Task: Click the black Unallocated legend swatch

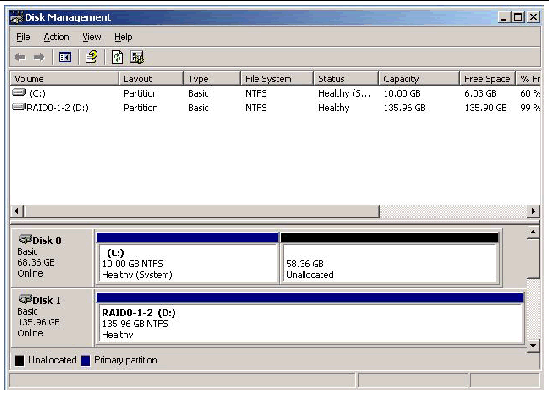Action: click(20, 360)
